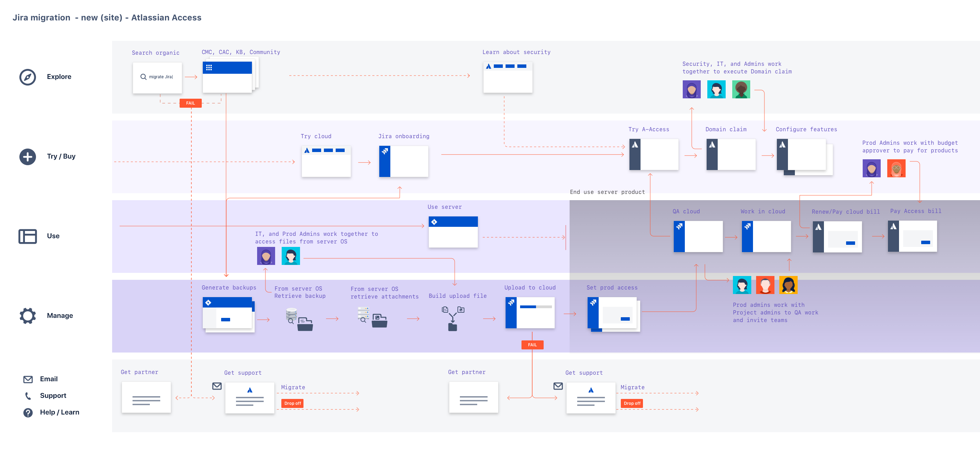Click the retrieve backup database folder icon

pyautogui.click(x=299, y=319)
